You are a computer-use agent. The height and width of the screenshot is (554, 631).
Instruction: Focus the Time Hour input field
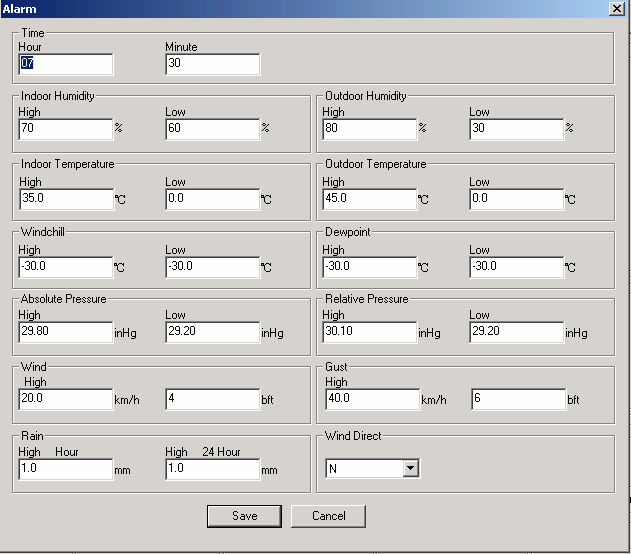click(x=66, y=64)
